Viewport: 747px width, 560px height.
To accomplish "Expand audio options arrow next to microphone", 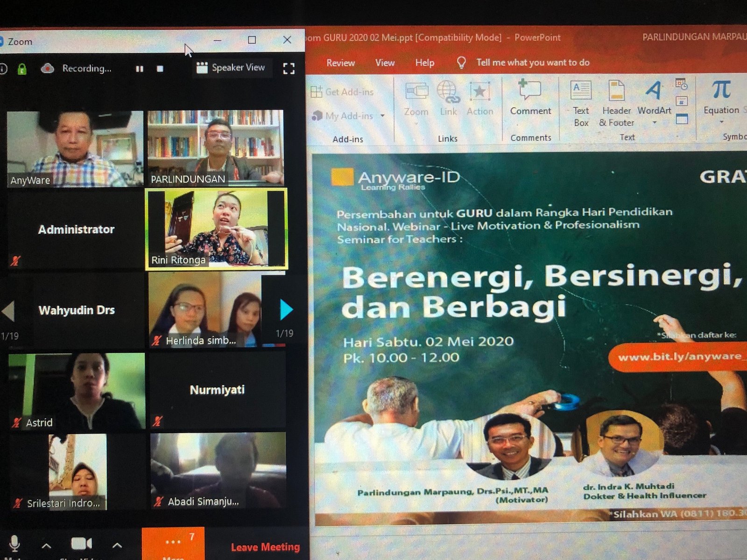I will (46, 545).
